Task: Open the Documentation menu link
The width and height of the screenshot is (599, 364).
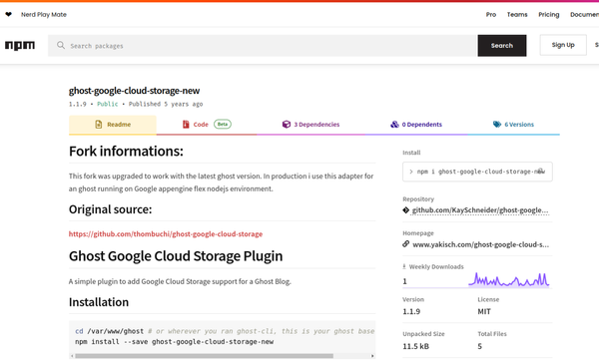Action: (584, 15)
